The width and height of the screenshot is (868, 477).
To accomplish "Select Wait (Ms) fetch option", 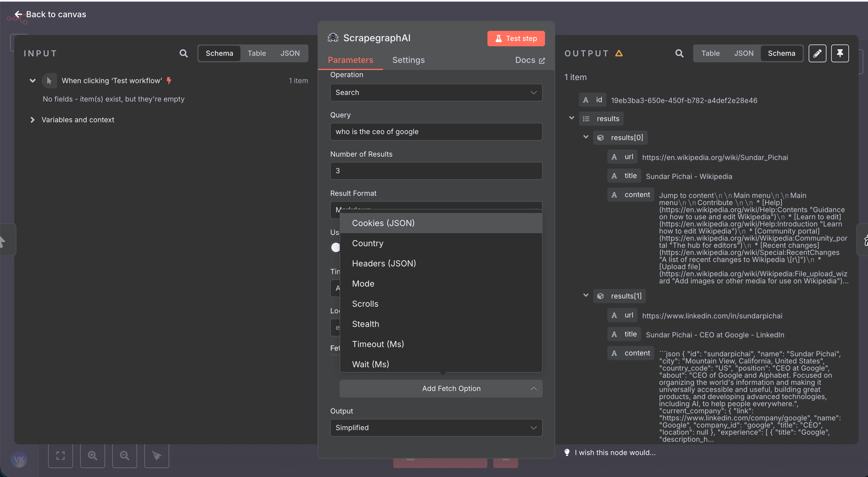I will [x=441, y=364].
